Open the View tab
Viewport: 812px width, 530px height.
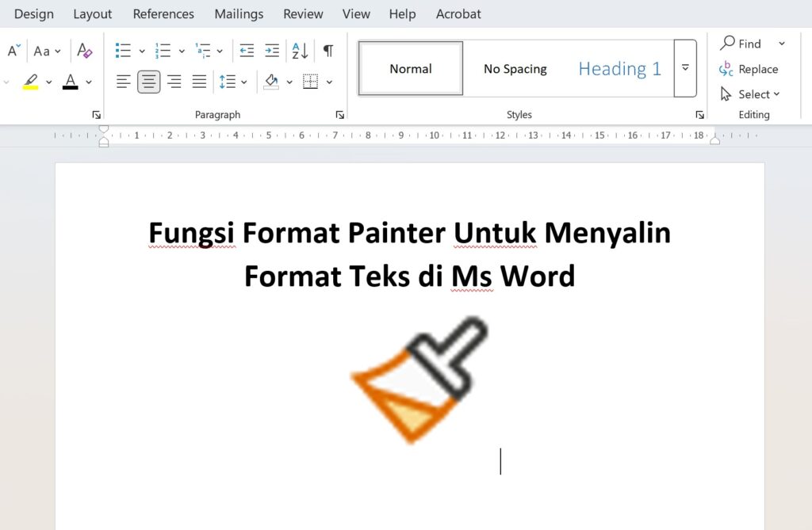(356, 14)
